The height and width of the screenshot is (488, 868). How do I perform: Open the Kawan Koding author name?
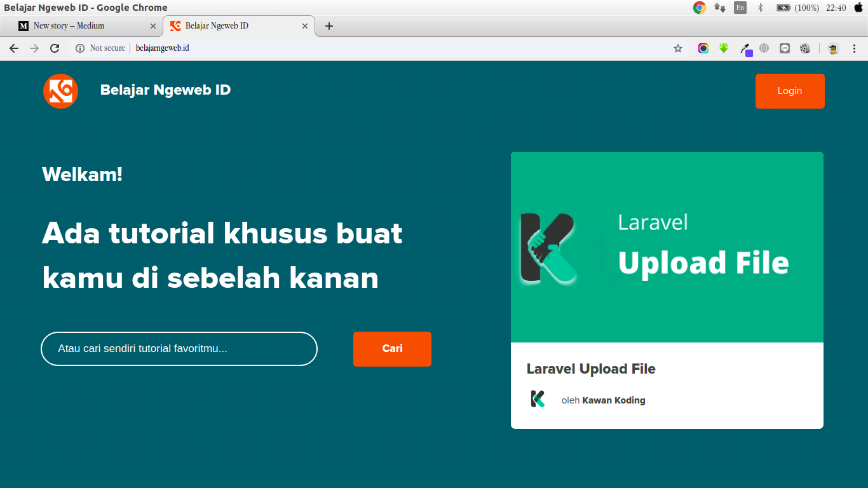click(614, 400)
